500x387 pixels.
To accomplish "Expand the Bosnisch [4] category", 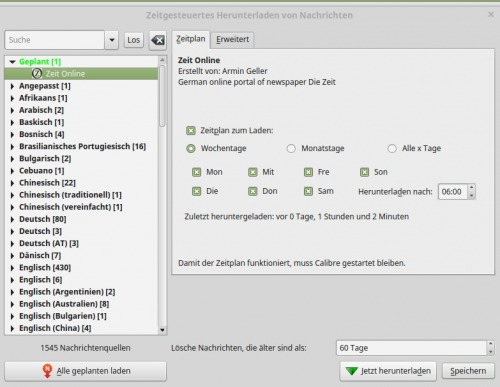I will [x=12, y=134].
